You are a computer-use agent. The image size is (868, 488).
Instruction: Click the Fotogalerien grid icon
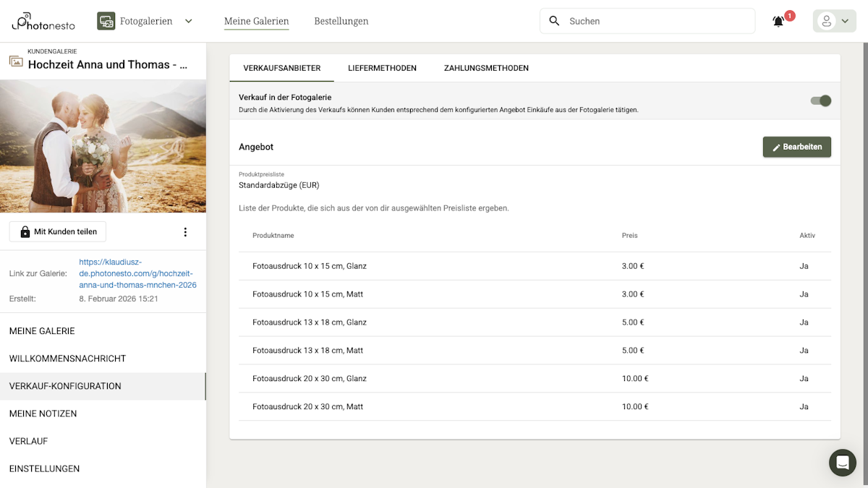106,21
